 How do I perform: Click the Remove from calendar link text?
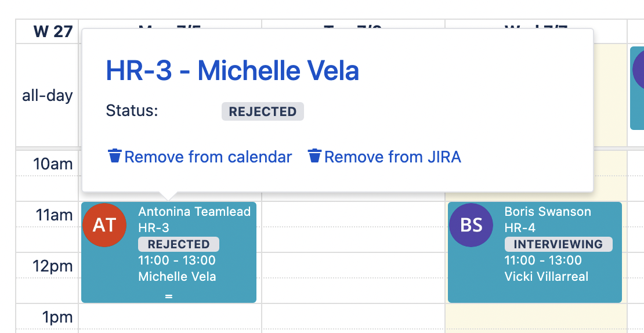pos(208,157)
